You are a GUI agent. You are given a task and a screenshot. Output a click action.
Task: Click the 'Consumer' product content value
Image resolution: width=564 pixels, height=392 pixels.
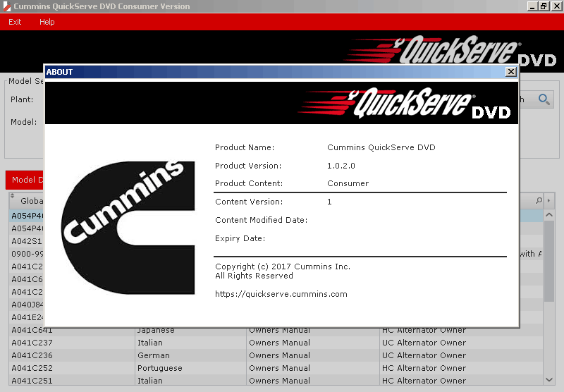click(348, 183)
